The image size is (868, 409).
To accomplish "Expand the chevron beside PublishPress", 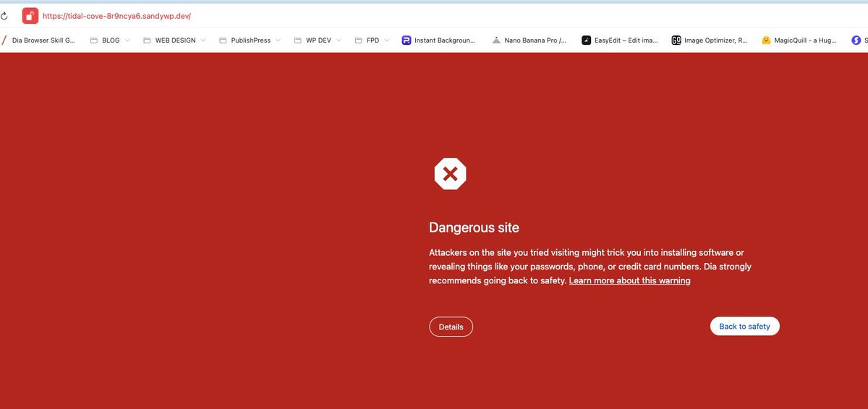I will 278,40.
